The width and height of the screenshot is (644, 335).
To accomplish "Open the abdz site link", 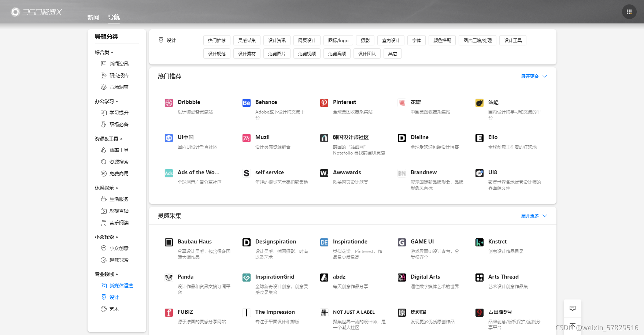I will click(339, 277).
